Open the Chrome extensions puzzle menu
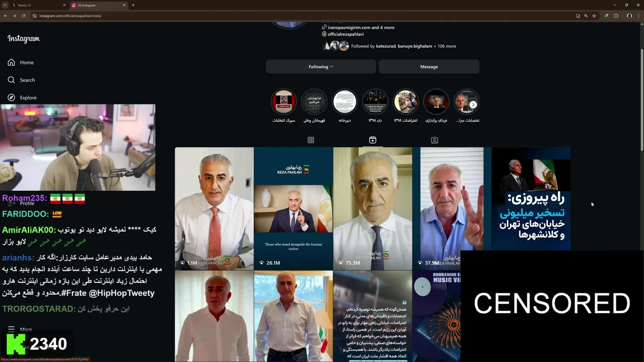The image size is (644, 362). tap(616, 16)
